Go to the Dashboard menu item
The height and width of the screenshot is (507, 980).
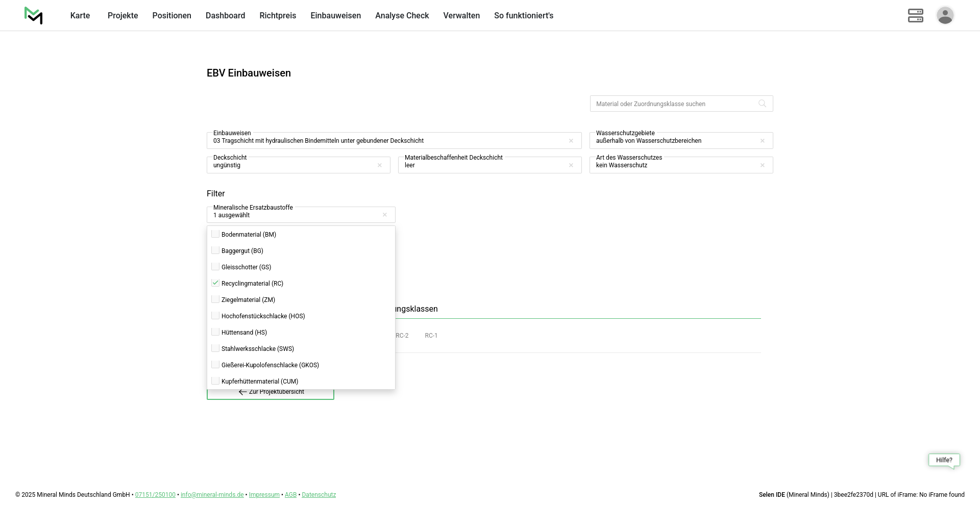225,16
